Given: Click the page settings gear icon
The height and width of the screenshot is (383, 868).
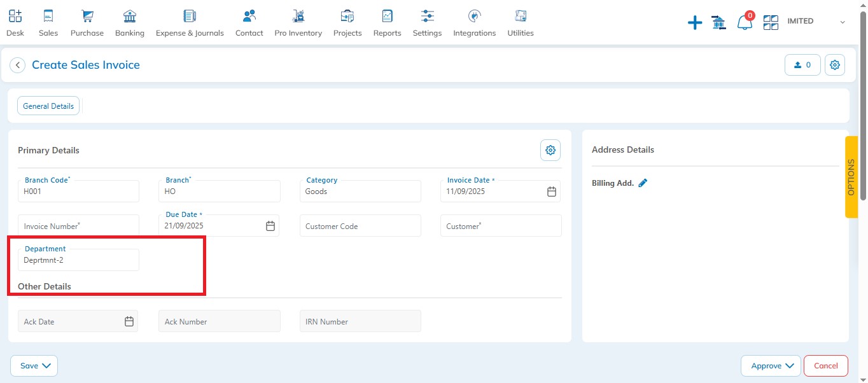Looking at the screenshot, I should pos(835,65).
